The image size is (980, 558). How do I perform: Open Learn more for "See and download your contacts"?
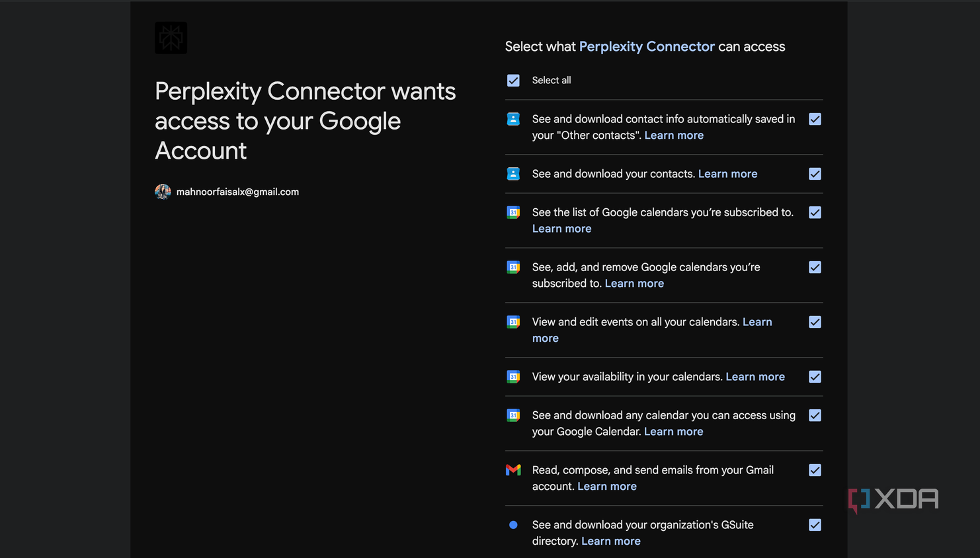click(x=727, y=174)
